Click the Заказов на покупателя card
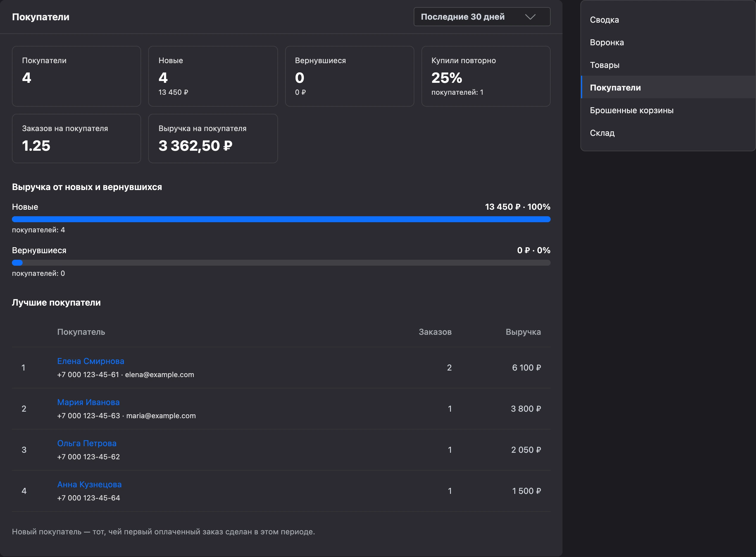The height and width of the screenshot is (557, 756). pyautogui.click(x=76, y=138)
